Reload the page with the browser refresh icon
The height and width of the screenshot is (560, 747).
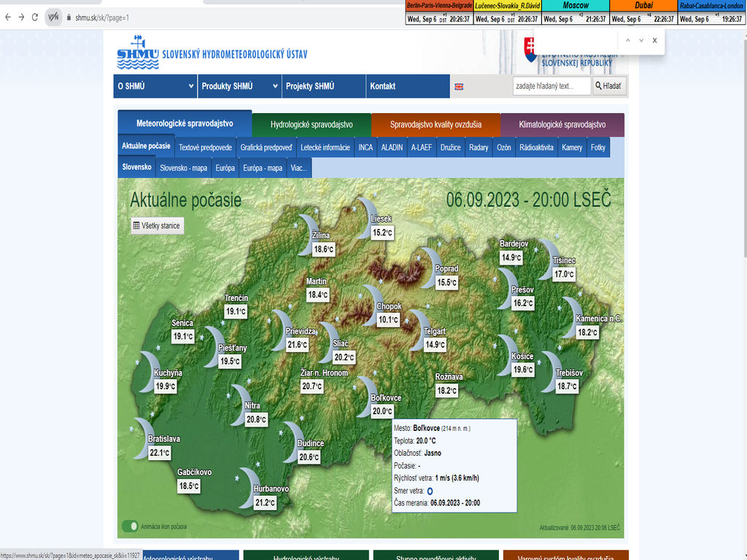pos(35,17)
